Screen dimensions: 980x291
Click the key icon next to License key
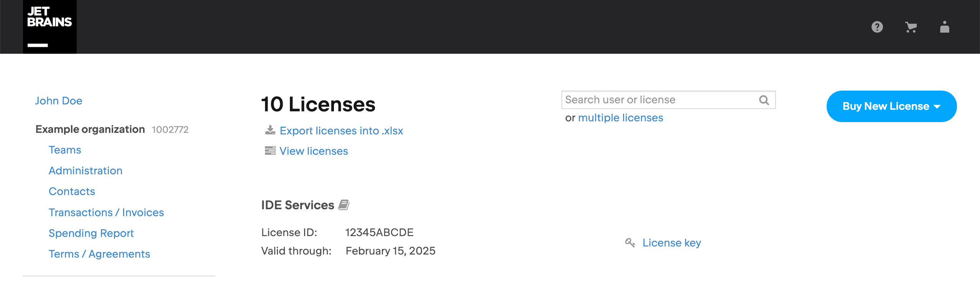tap(630, 243)
